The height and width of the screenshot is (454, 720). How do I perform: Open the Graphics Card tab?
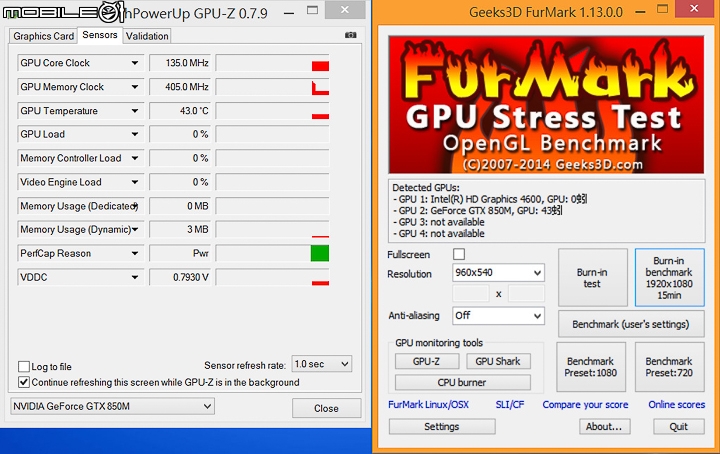[43, 36]
